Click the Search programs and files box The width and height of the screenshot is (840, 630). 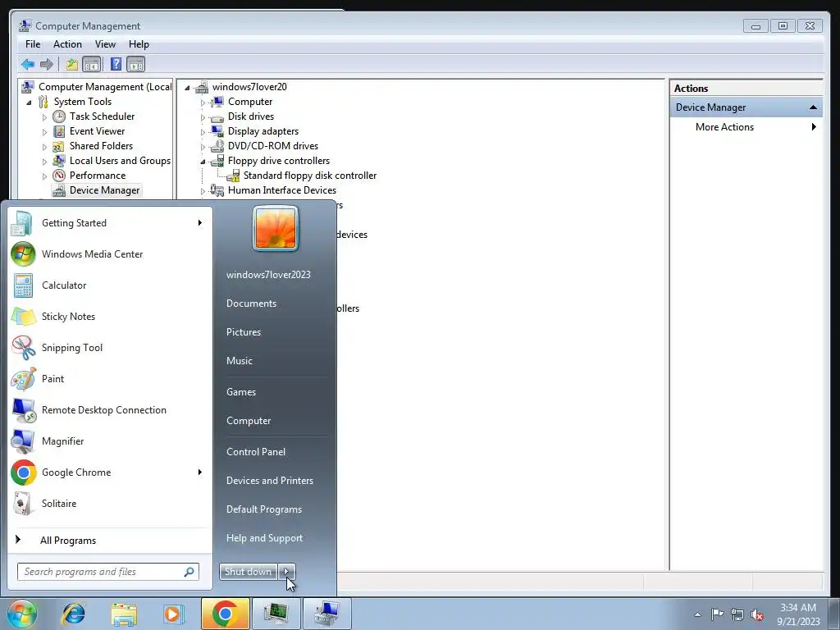tap(108, 572)
